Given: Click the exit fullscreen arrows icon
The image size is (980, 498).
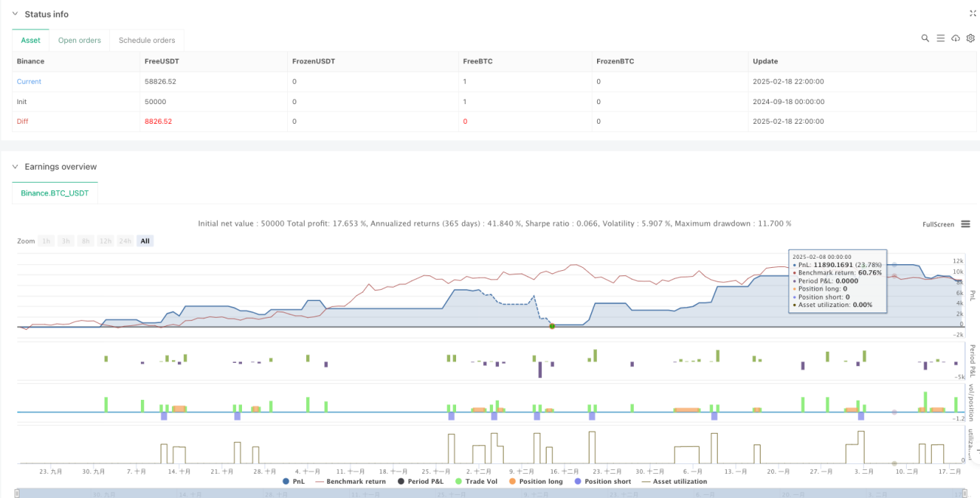Looking at the screenshot, I should [972, 14].
